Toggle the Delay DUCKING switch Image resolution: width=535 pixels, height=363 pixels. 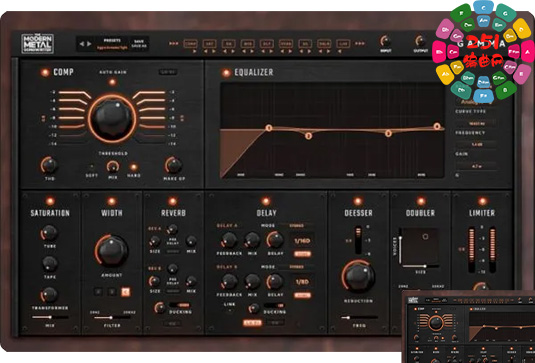(x=274, y=305)
